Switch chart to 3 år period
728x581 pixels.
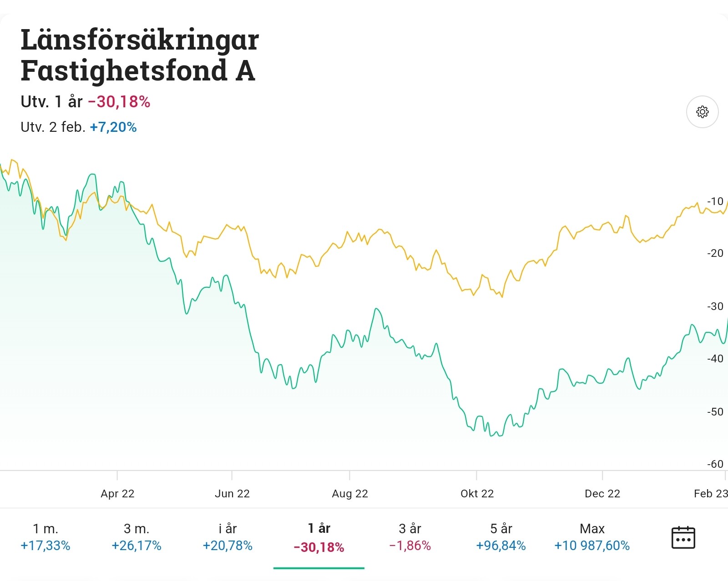(x=410, y=537)
